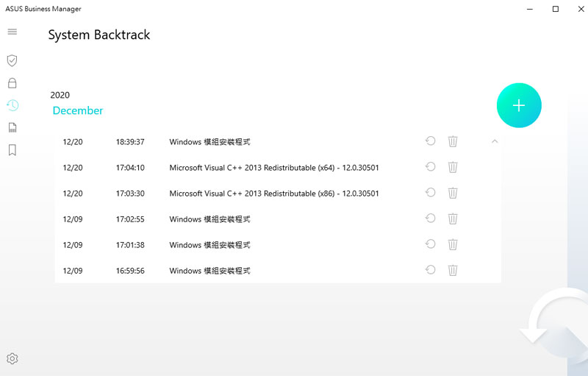The image size is (588, 376).
Task: Open the shield security section in sidebar
Action: pyautogui.click(x=12, y=60)
